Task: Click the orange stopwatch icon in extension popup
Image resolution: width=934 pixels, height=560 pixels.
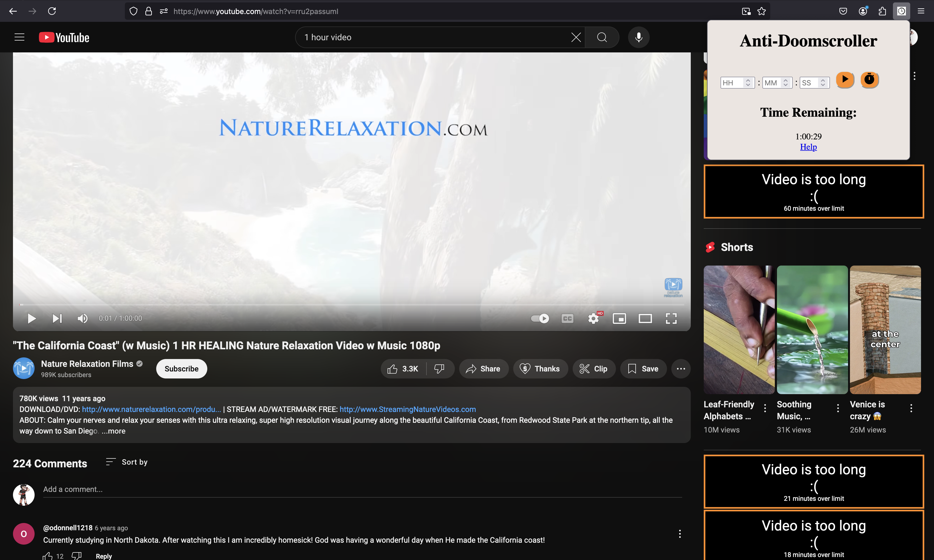Action: click(x=869, y=80)
